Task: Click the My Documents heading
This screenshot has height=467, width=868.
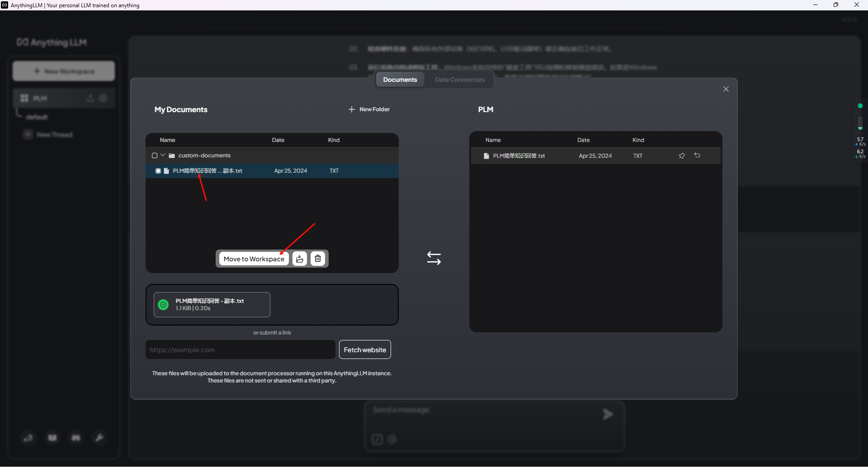Action: pos(181,109)
